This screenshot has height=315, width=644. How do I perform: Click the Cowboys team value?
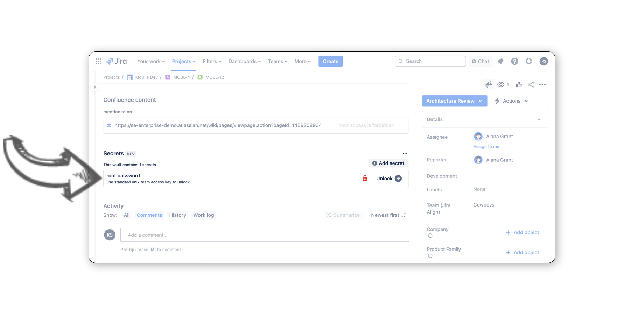tap(484, 205)
